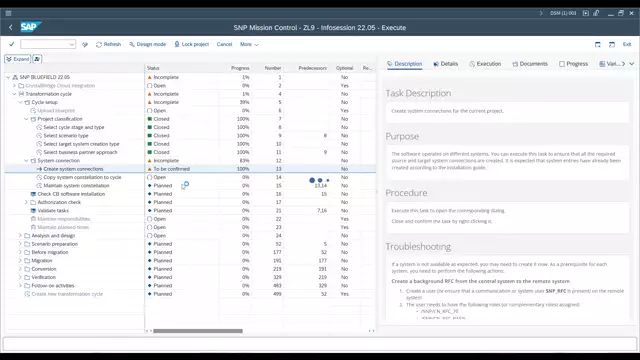
Task: Open the tab overflow dropdown chevron
Action: [x=632, y=64]
